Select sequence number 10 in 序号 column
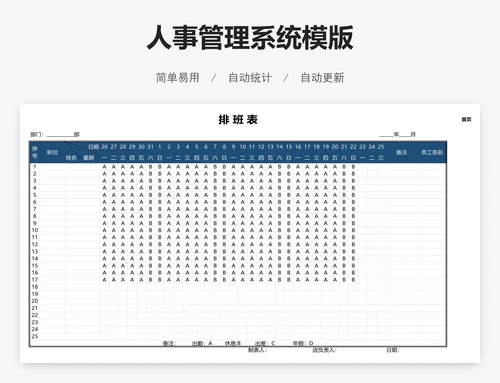The width and height of the screenshot is (500, 383). 35,230
